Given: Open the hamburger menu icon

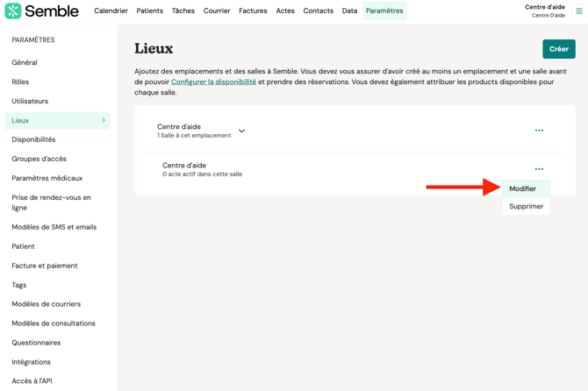Looking at the screenshot, I should [579, 11].
